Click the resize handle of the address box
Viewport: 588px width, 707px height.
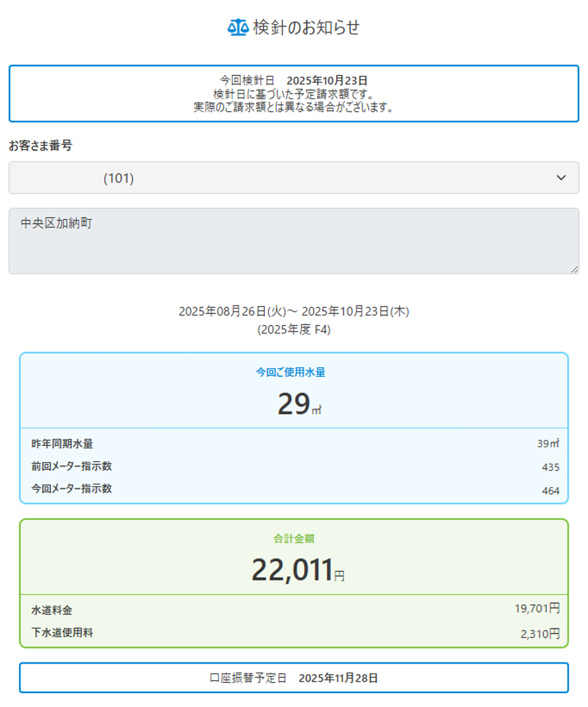(x=575, y=270)
